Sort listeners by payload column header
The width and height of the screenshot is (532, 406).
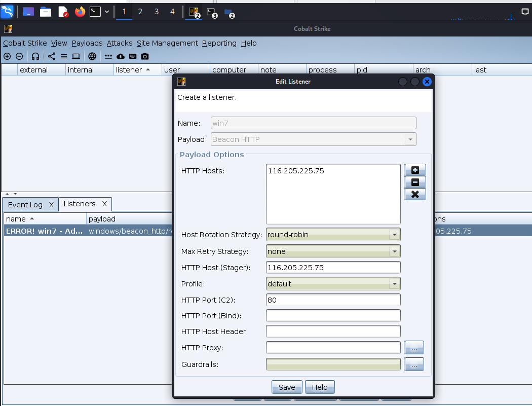pos(129,219)
